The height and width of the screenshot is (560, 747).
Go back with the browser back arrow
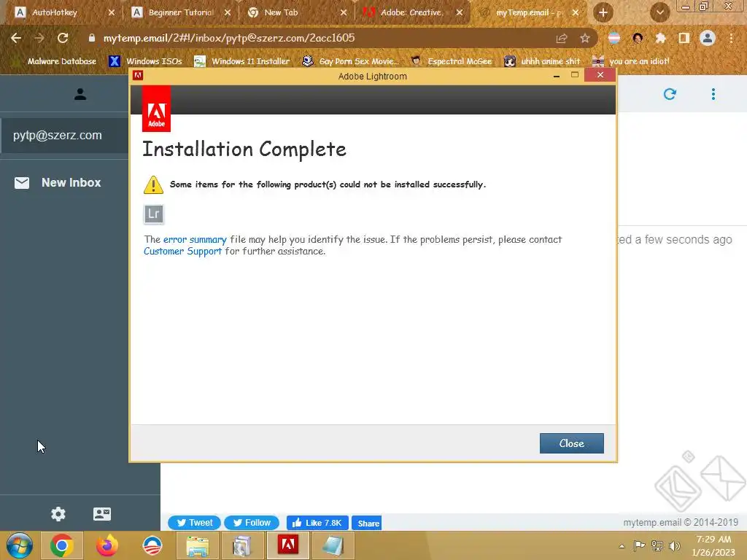point(16,38)
